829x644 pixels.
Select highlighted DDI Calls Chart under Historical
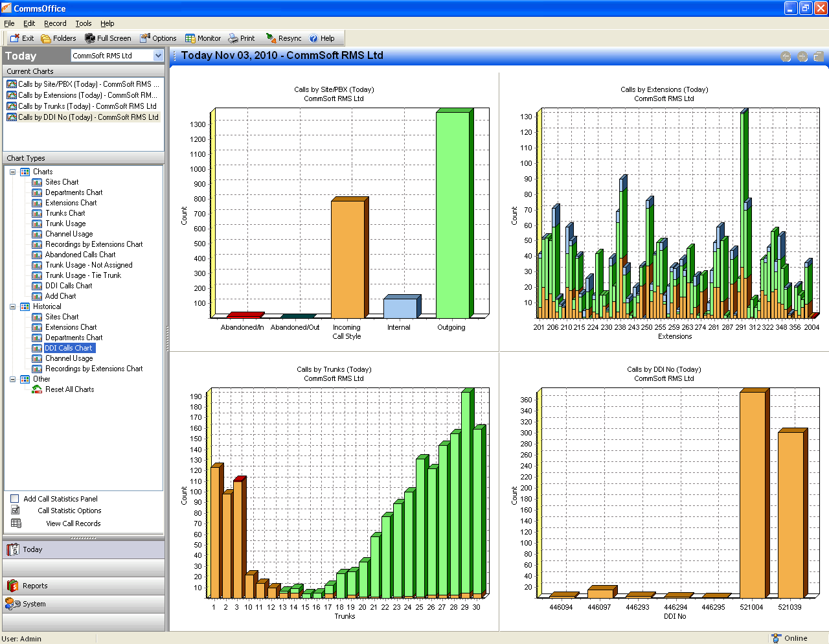pos(69,348)
